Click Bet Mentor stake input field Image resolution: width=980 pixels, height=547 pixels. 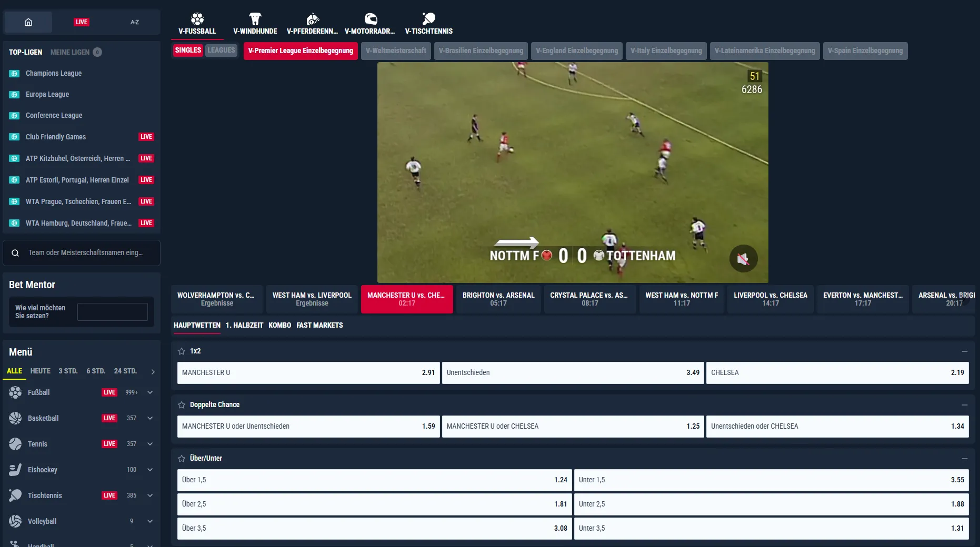[113, 312]
